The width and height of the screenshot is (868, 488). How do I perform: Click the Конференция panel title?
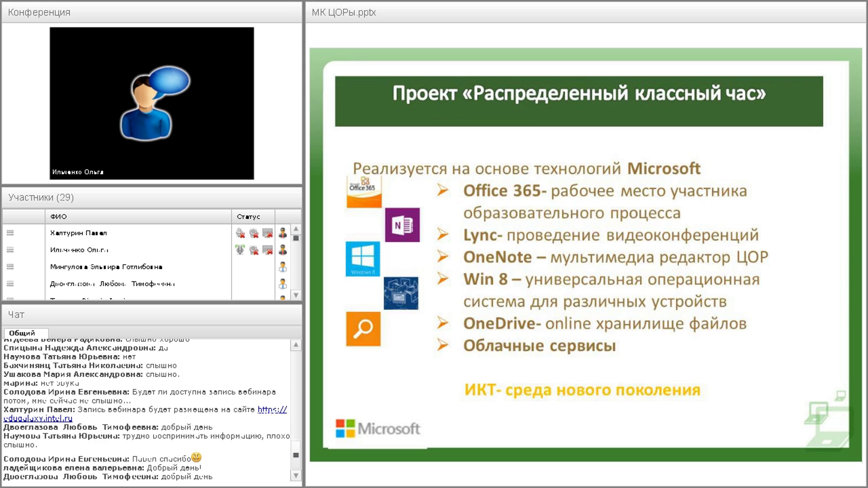(x=39, y=12)
